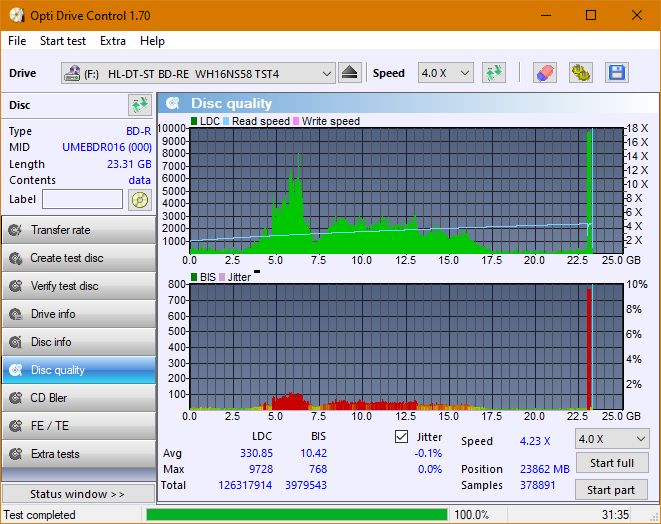This screenshot has height=524, width=661.
Task: Click the elapsed time 31:35
Action: (x=615, y=515)
